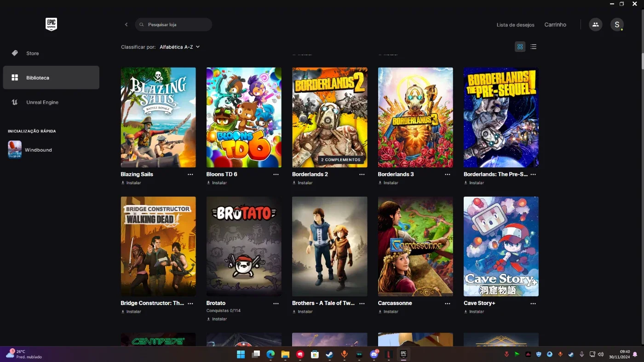Click the Bloons TD 6 cover art

point(244,118)
